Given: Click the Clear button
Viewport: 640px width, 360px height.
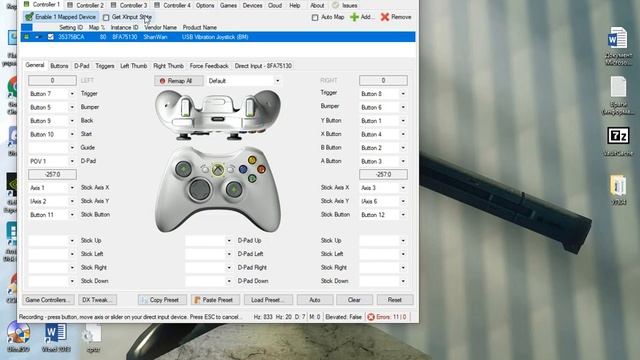Looking at the screenshot, I should point(354,300).
